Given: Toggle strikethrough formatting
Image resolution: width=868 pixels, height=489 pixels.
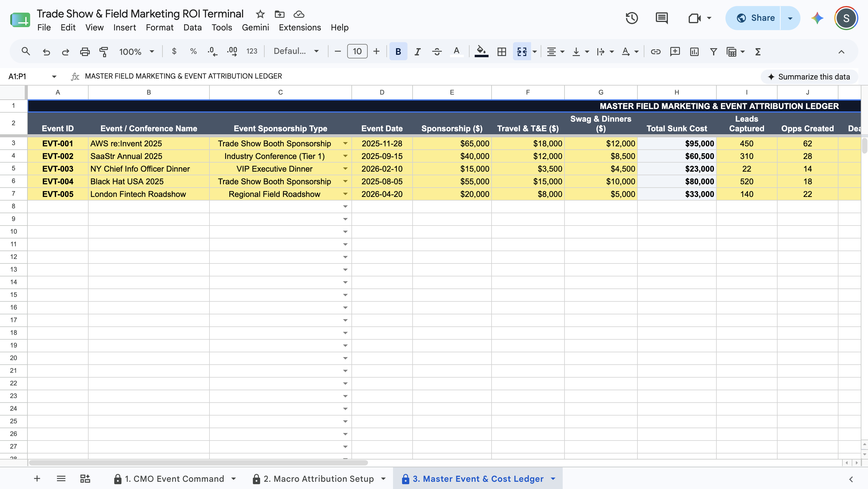Looking at the screenshot, I should point(437,51).
